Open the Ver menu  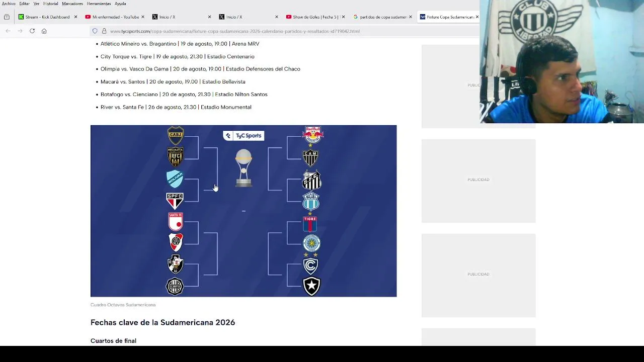tap(36, 4)
